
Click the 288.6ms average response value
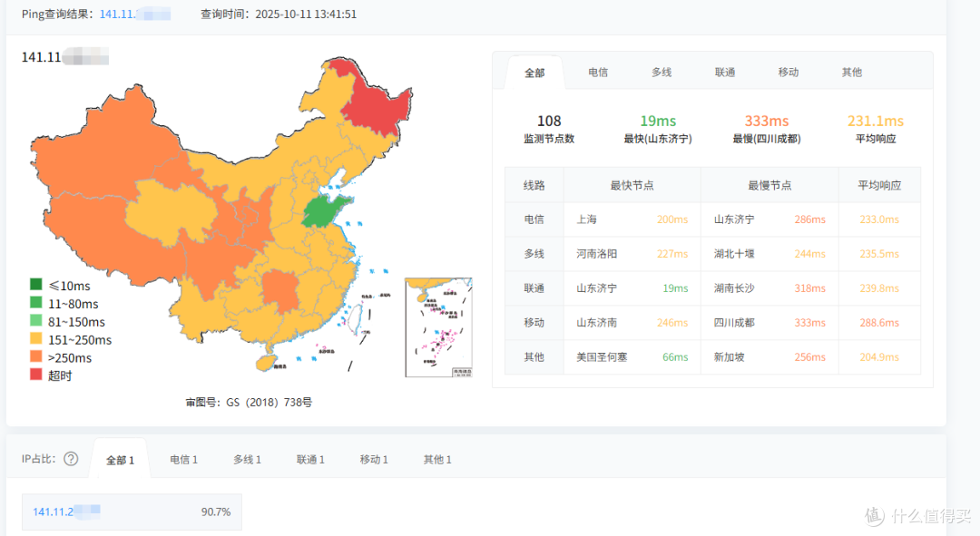879,322
